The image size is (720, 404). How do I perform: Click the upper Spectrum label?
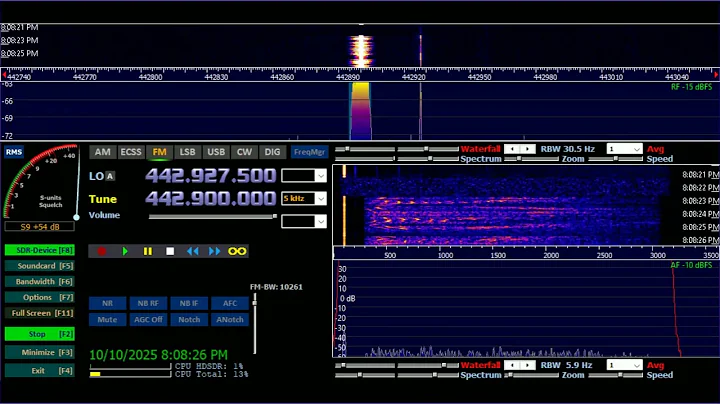[x=481, y=159]
